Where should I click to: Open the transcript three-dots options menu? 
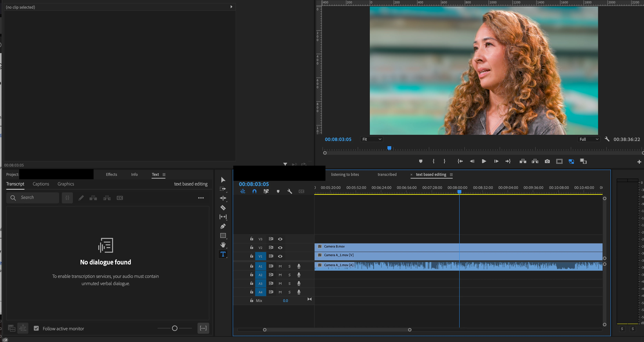coord(201,198)
